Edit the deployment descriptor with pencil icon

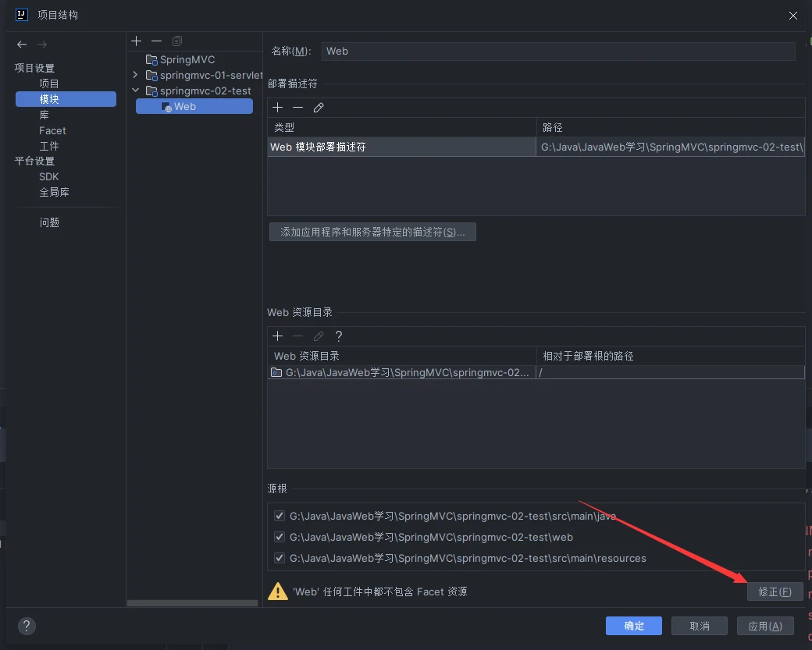[319, 108]
